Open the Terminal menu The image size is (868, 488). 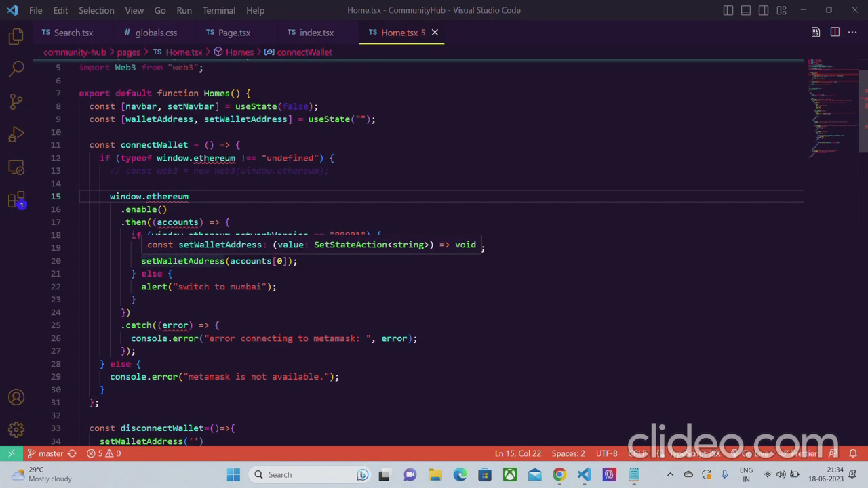point(219,10)
